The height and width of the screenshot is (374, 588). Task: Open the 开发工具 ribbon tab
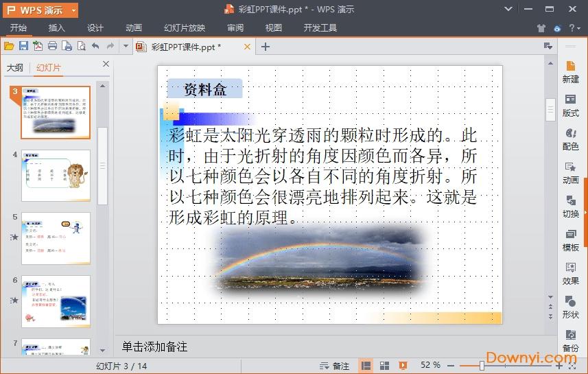click(320, 27)
